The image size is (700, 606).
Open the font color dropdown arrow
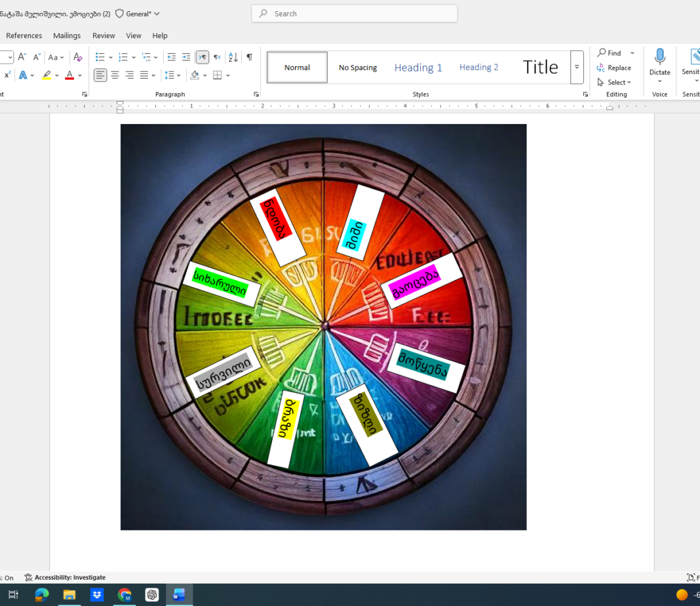(80, 75)
